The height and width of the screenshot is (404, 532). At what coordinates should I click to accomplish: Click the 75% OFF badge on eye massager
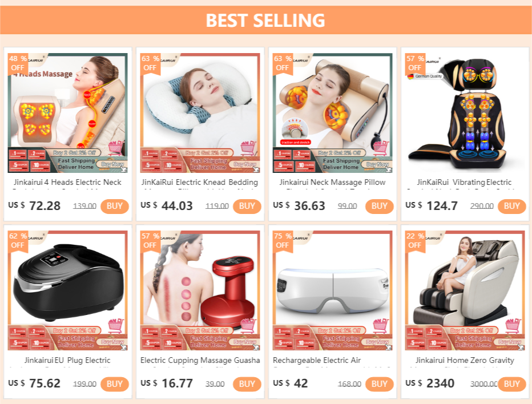(x=283, y=240)
